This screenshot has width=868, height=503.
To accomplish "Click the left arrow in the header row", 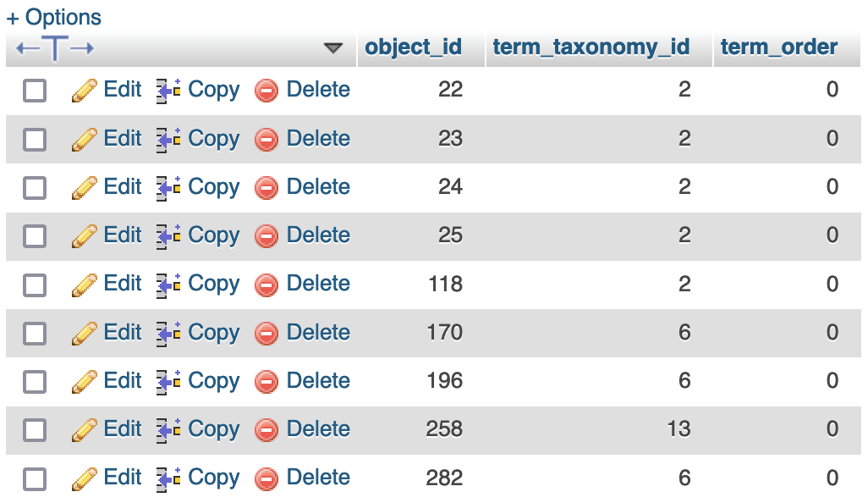I will tap(24, 47).
